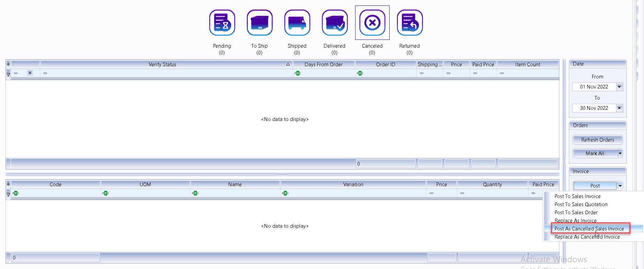
Task: Open the Mark All dropdown arrow
Action: pos(620,153)
